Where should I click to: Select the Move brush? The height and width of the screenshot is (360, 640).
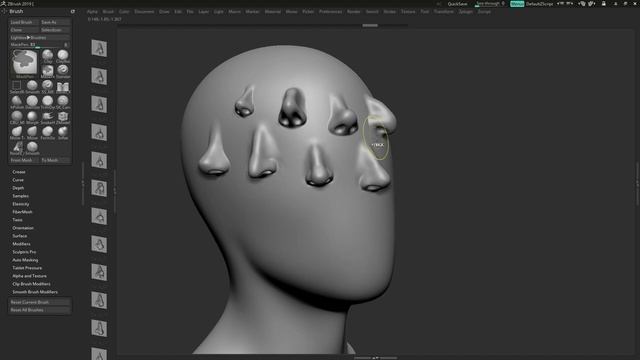32,133
